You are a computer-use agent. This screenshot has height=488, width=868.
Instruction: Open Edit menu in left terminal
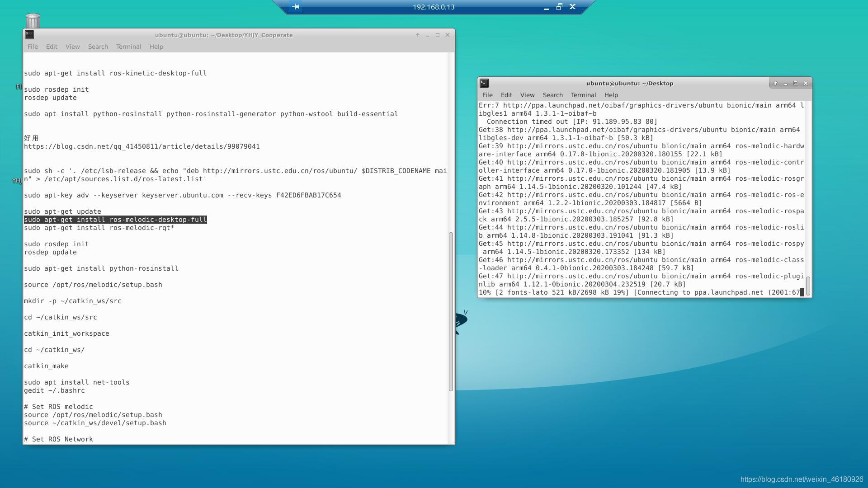(x=52, y=47)
